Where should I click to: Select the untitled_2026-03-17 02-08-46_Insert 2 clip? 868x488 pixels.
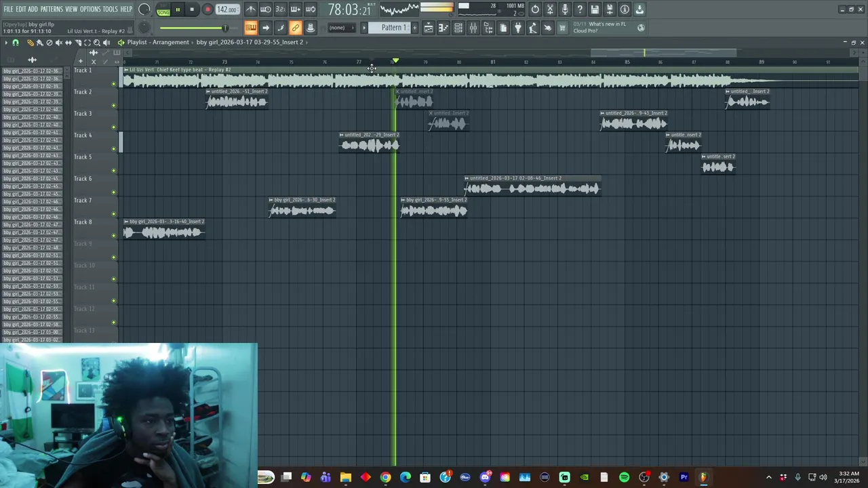[532, 186]
